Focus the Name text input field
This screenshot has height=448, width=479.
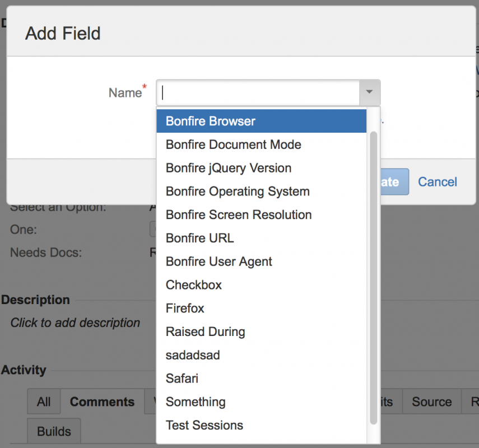point(258,92)
